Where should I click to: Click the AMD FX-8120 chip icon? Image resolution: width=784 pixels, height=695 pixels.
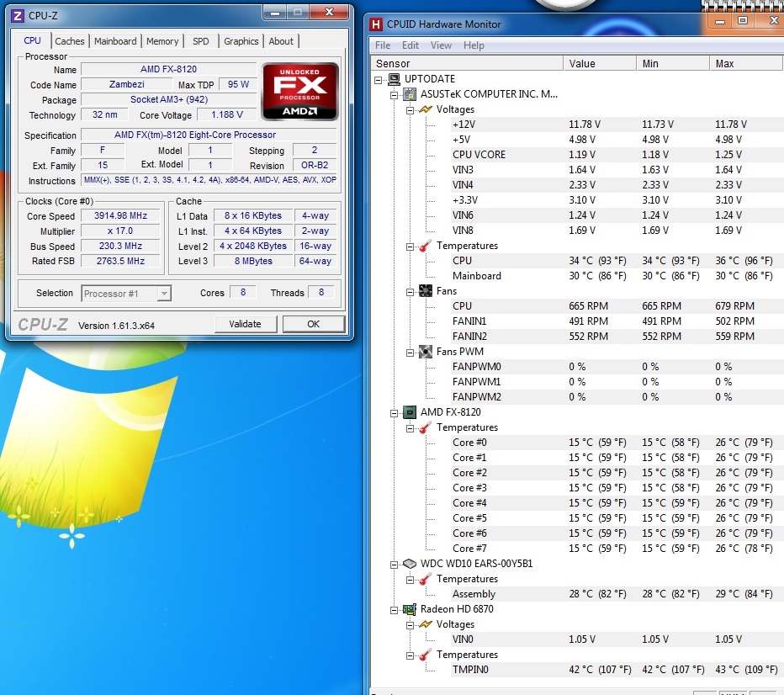(410, 412)
